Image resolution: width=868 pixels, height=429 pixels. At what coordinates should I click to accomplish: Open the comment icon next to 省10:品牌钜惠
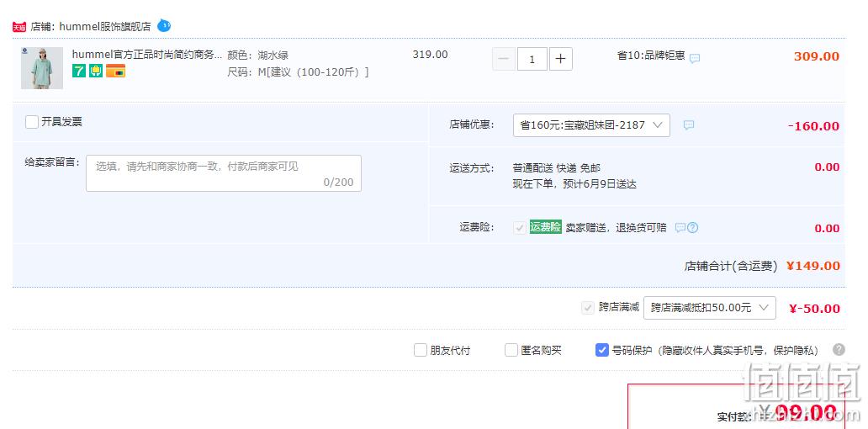click(x=695, y=58)
